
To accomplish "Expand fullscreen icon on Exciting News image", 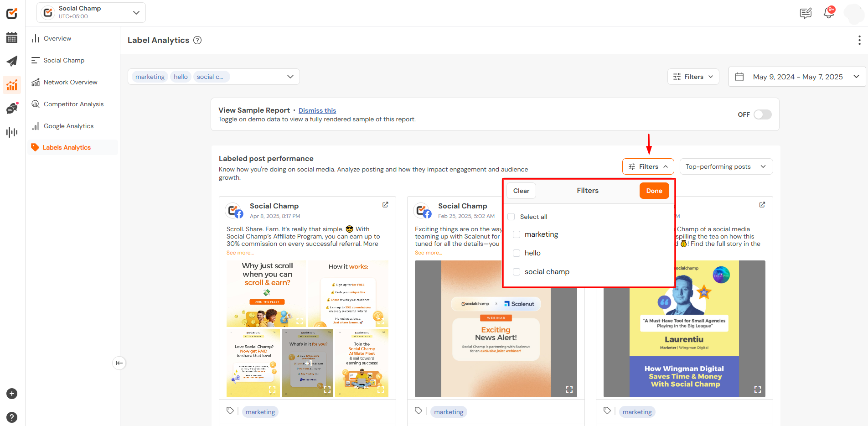I will click(x=569, y=389).
